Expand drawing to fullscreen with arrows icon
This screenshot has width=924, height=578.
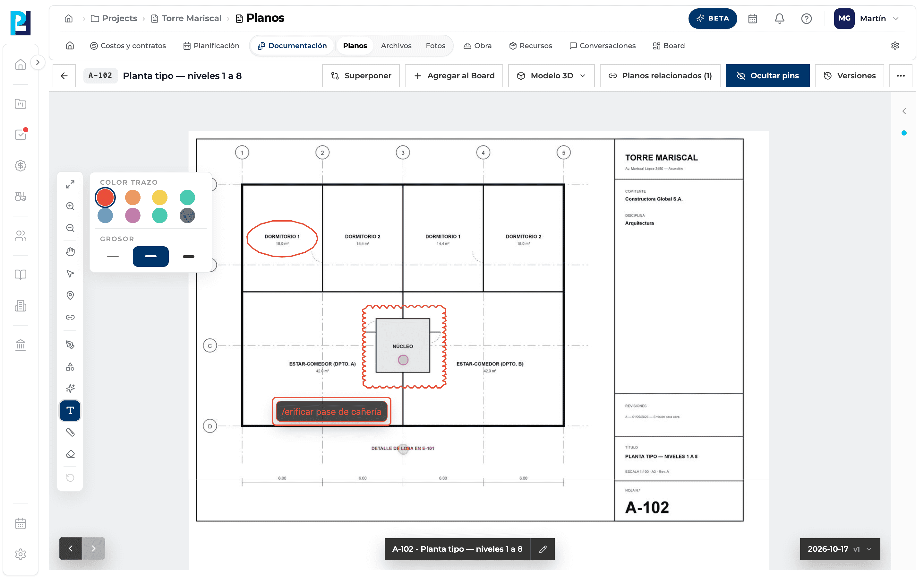pos(70,184)
